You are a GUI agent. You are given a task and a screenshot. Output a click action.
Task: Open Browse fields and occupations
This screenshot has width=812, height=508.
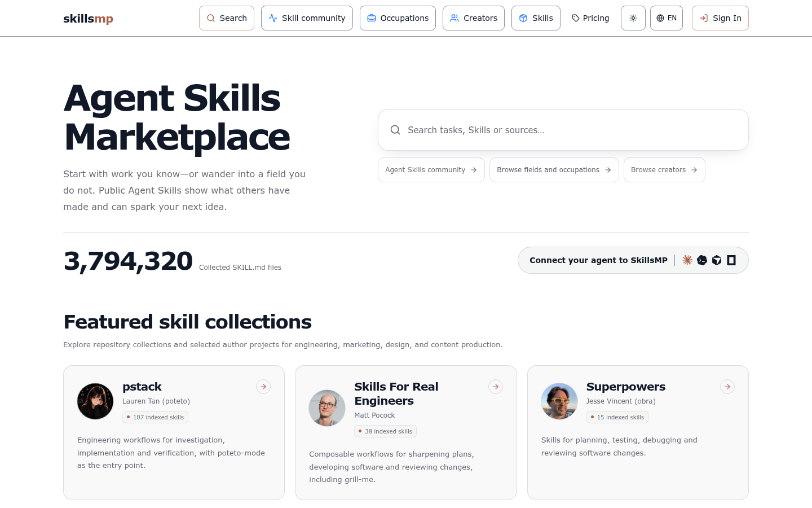click(x=554, y=170)
